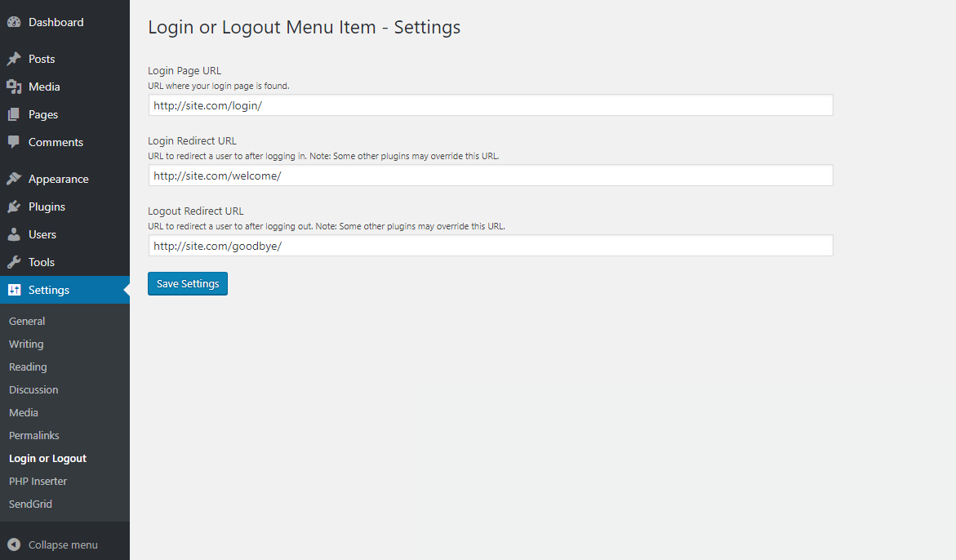Click the Save Settings button
Viewport: 956px width, 560px height.
click(187, 283)
